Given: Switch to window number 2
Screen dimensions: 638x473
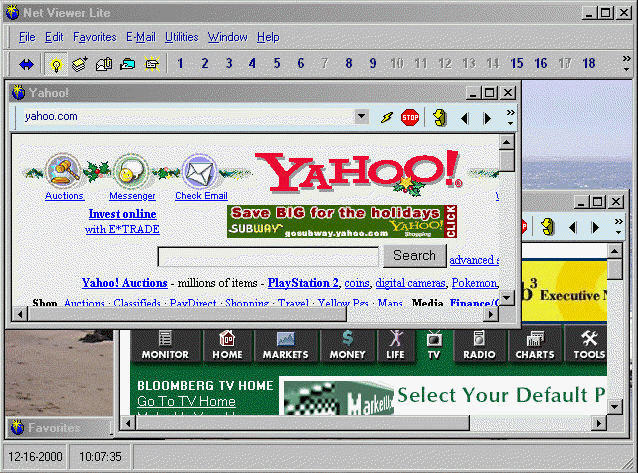Looking at the screenshot, I should 205,64.
